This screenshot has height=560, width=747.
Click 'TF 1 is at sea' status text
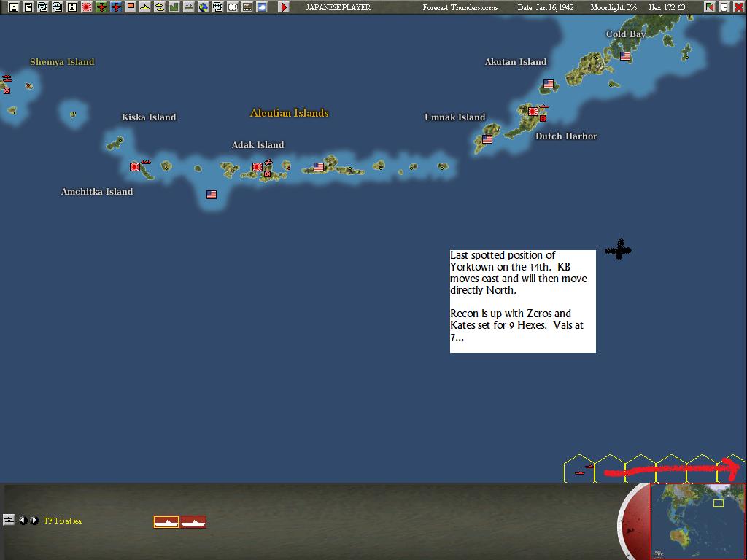pos(63,521)
